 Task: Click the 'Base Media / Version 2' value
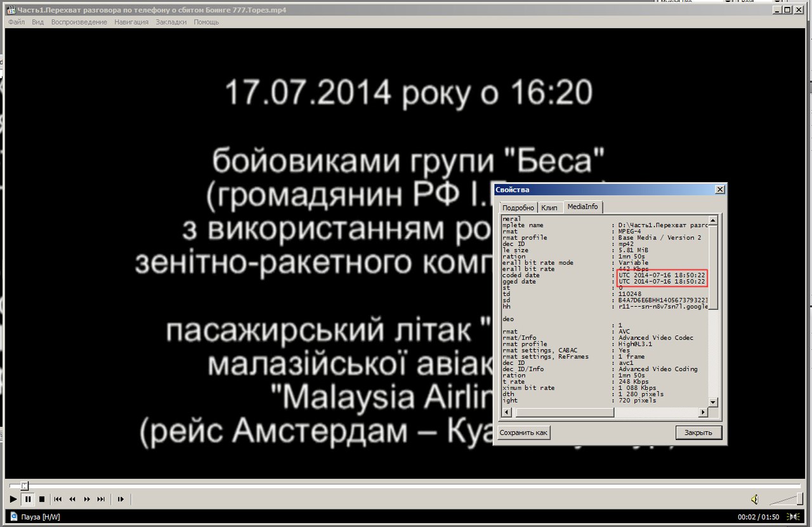point(660,238)
